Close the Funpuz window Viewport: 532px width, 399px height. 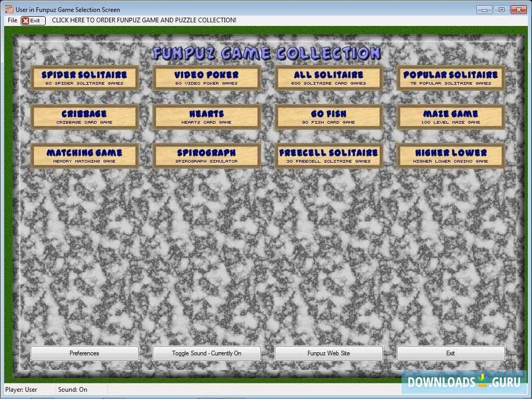519,10
